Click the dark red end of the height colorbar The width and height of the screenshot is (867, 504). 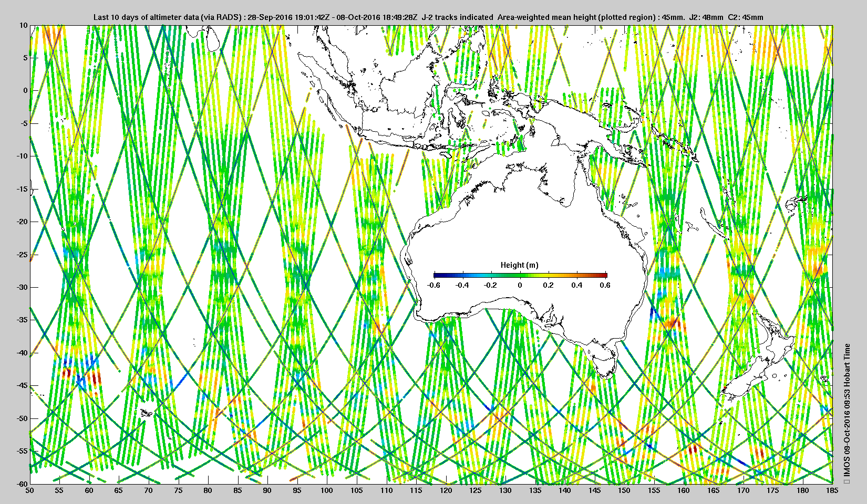[604, 275]
